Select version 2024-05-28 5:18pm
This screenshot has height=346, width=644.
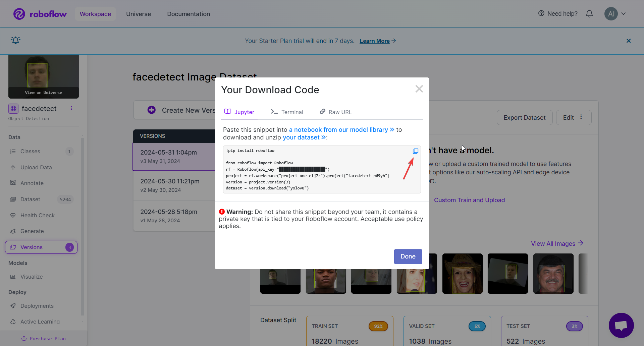174,216
